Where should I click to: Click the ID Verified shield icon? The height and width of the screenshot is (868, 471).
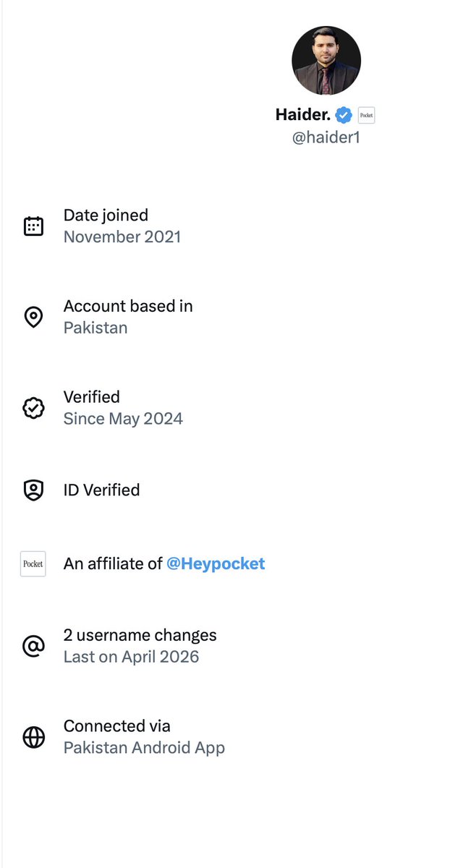click(x=33, y=490)
